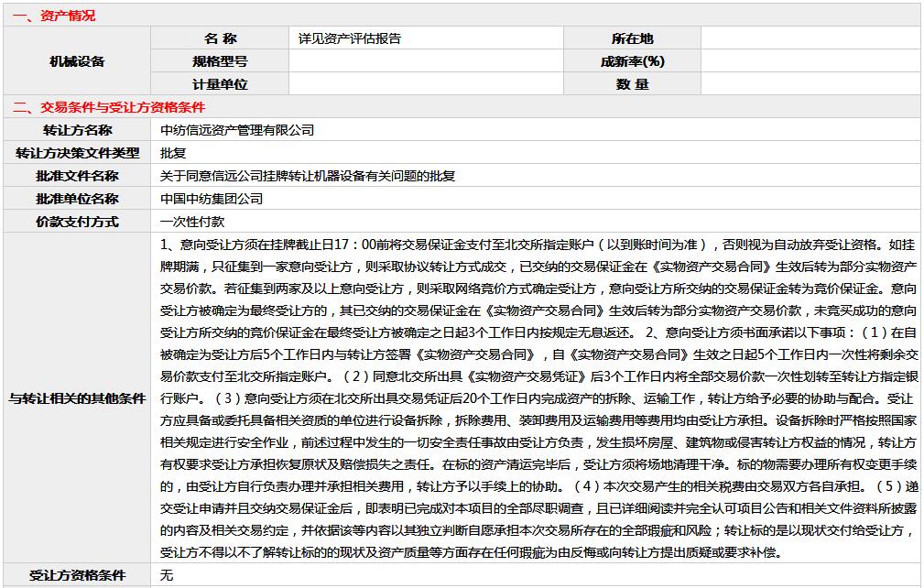This screenshot has width=924, height=588.
Task: Click the 受让方资格条件 label
Action: tap(77, 575)
